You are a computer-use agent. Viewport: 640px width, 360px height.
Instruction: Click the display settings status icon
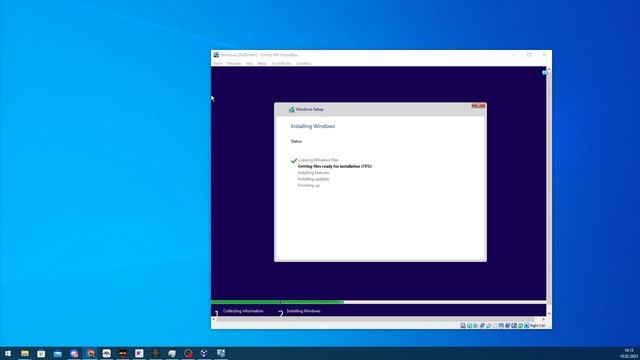click(501, 326)
